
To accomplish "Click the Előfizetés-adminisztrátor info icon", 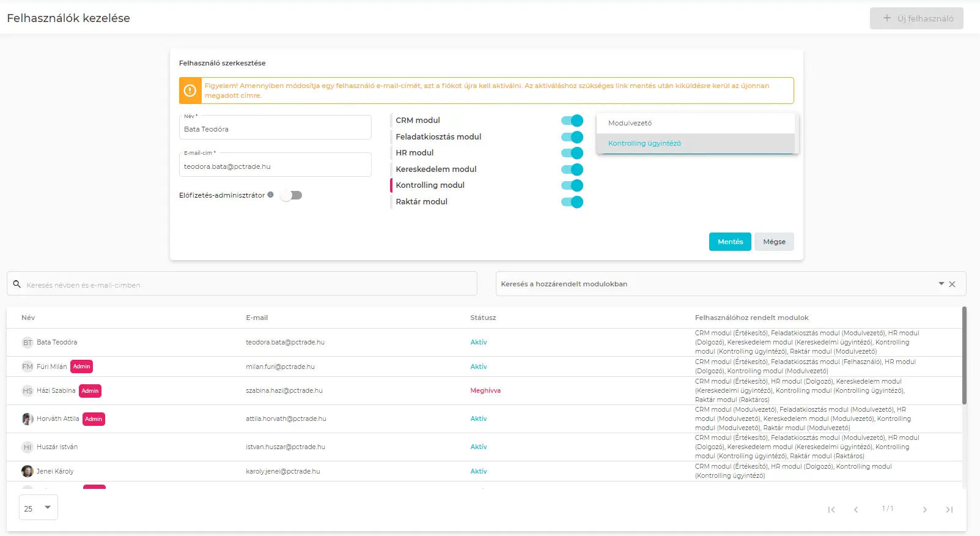I will coord(270,195).
